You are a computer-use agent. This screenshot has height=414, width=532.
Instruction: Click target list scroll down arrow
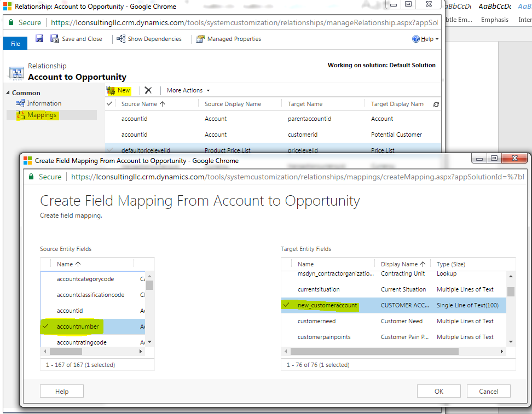click(511, 342)
